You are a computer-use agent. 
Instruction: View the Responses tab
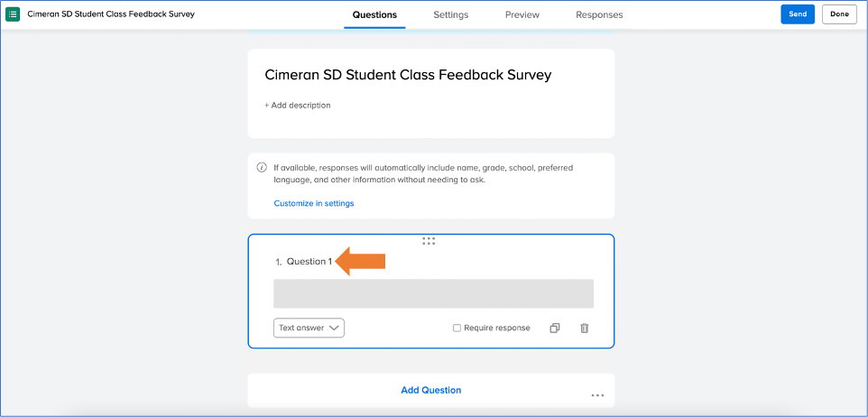pyautogui.click(x=599, y=15)
